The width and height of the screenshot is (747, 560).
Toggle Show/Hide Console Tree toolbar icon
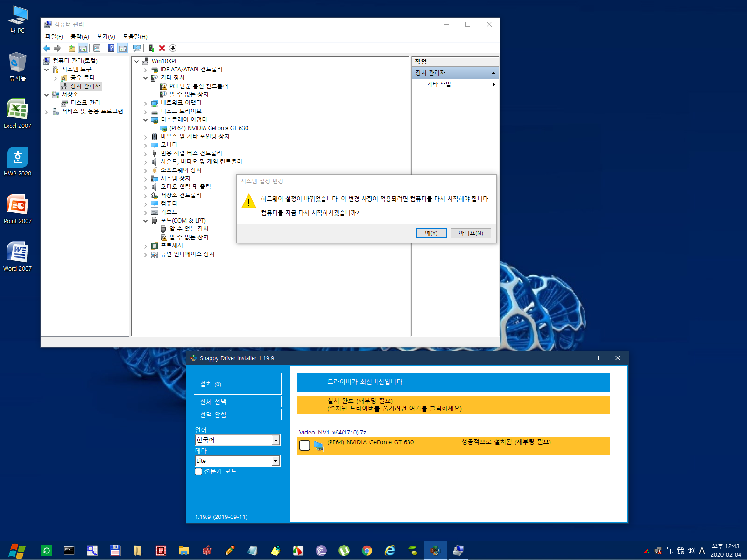click(x=83, y=48)
